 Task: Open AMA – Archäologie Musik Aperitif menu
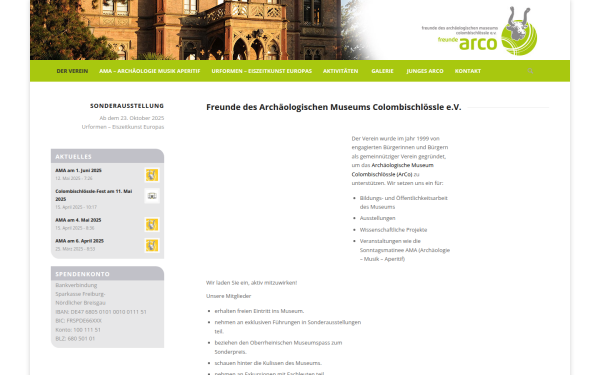pos(150,71)
